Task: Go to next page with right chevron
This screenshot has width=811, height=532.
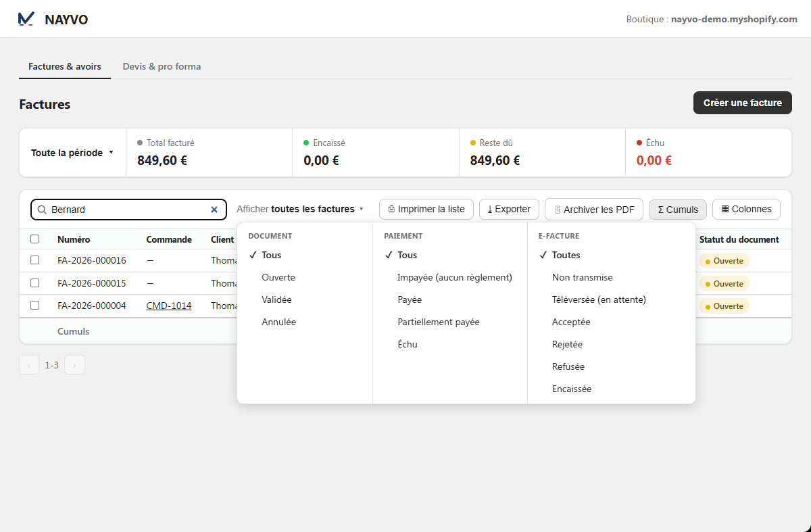Action: [74, 365]
